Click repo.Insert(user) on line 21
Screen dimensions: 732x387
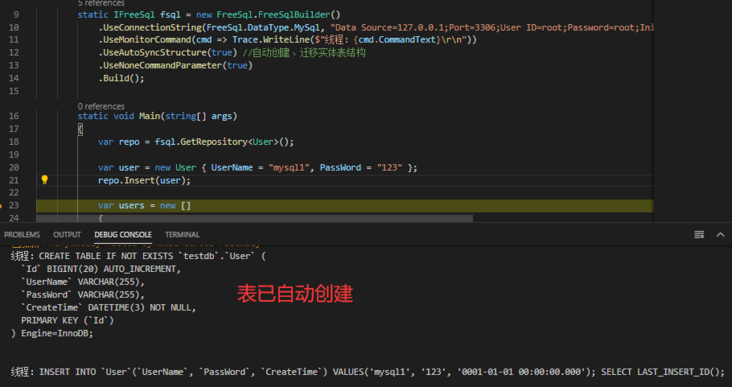click(x=144, y=180)
